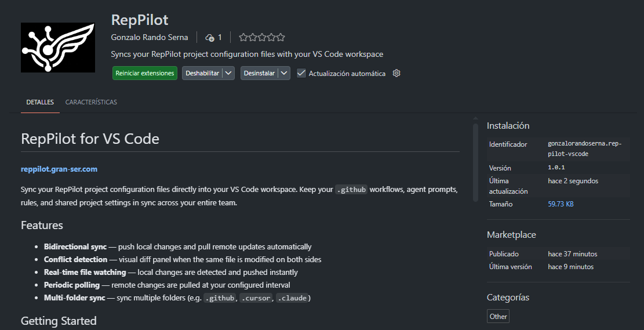
Task: Click the Desinstalar button
Action: tap(259, 73)
